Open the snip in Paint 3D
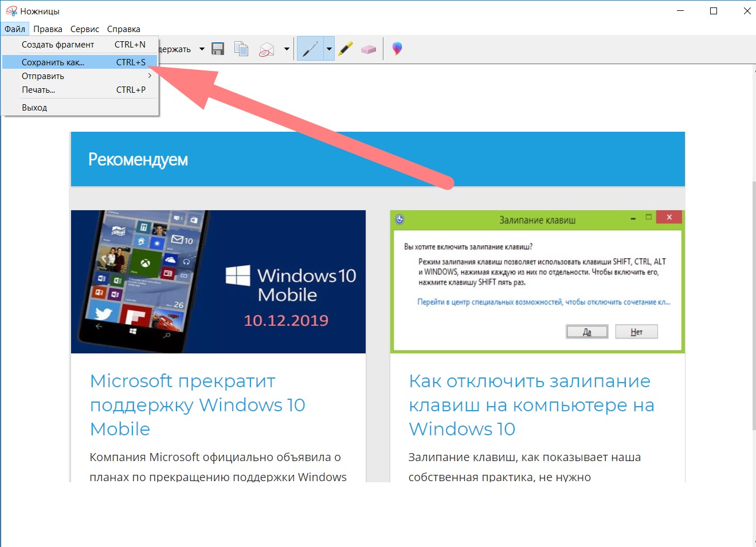This screenshot has width=756, height=547. [397, 49]
